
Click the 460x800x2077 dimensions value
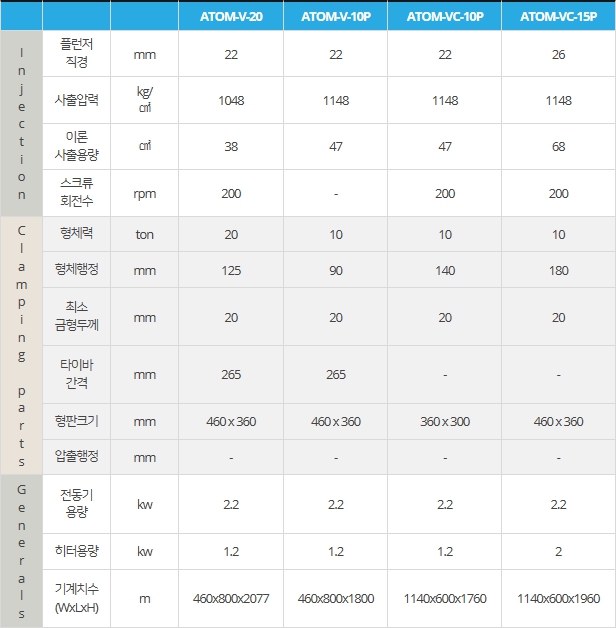(231, 599)
